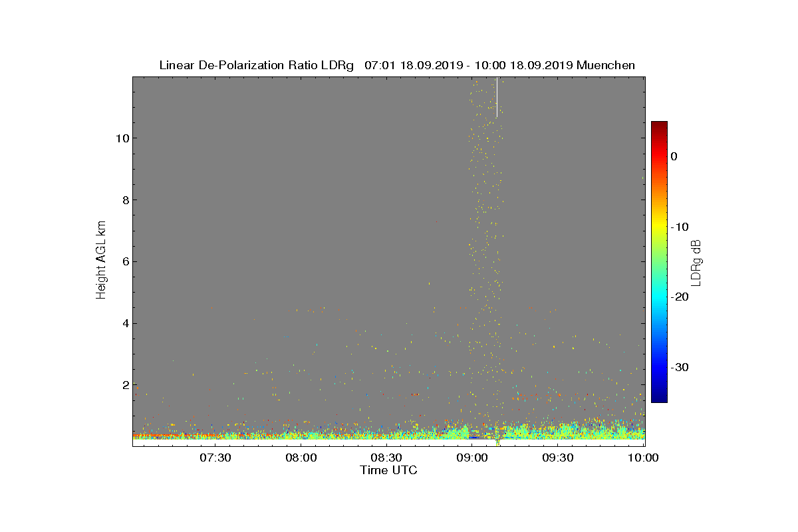
Task: Click the 'Height AGL km' axis label
Action: pos(101,261)
